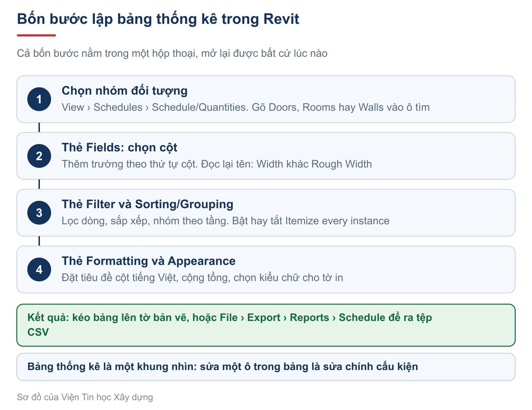Image resolution: width=532 pixels, height=410 pixels.
Task: Click the subtitle "Cả bốn bước nằm trong một hộp thoại"
Action: [172, 53]
